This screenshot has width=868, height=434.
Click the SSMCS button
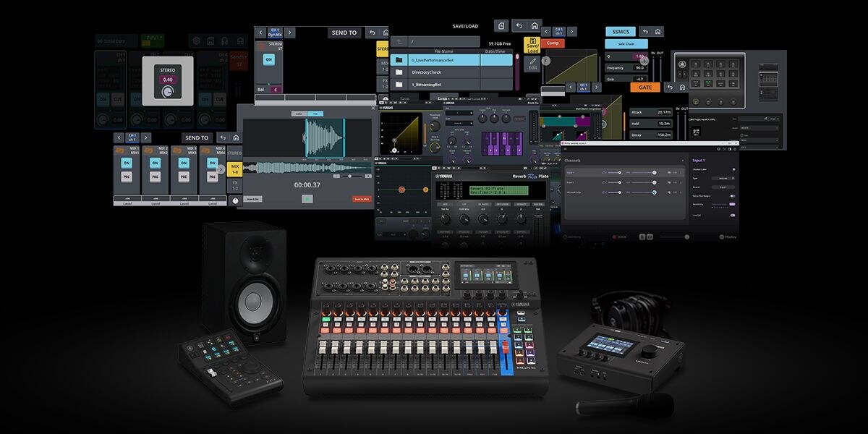click(x=620, y=32)
